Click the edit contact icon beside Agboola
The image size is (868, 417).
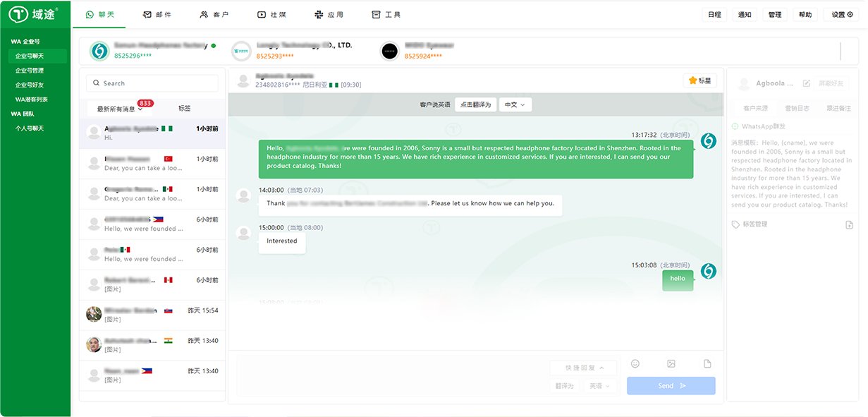click(x=807, y=84)
